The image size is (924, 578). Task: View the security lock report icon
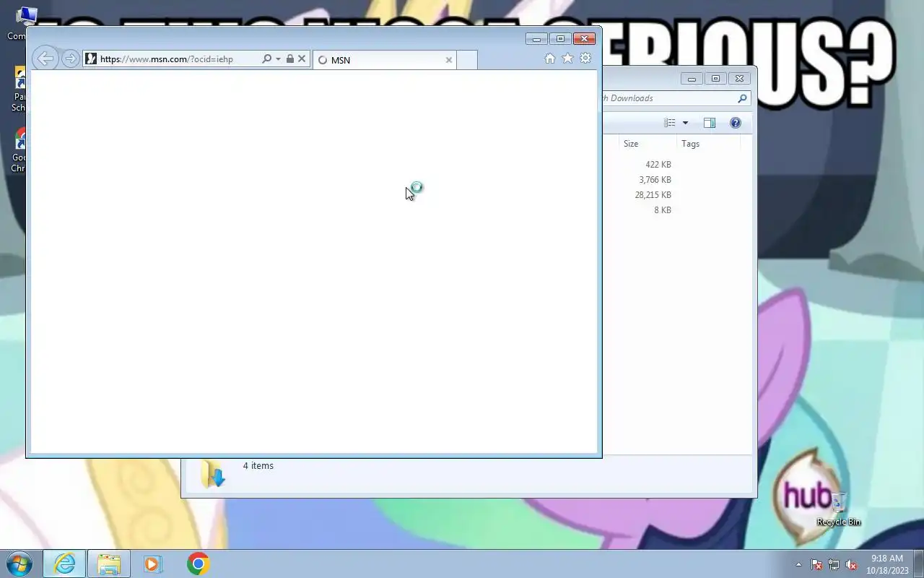point(289,59)
